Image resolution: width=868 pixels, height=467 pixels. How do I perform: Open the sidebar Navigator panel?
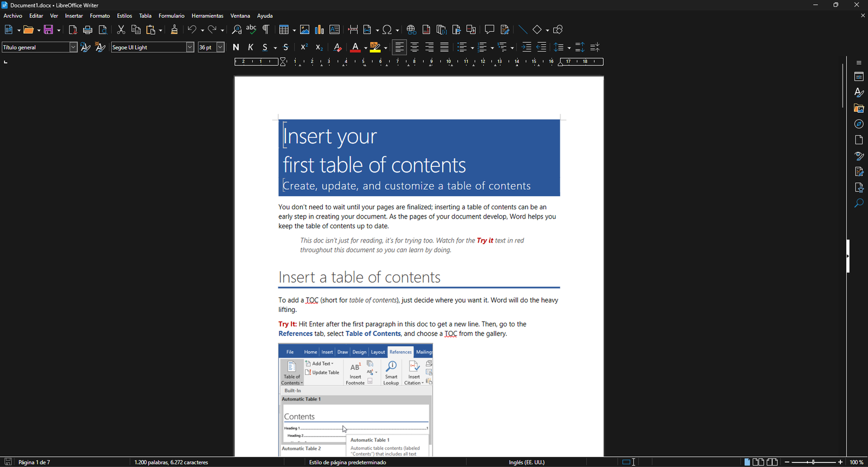(x=859, y=124)
